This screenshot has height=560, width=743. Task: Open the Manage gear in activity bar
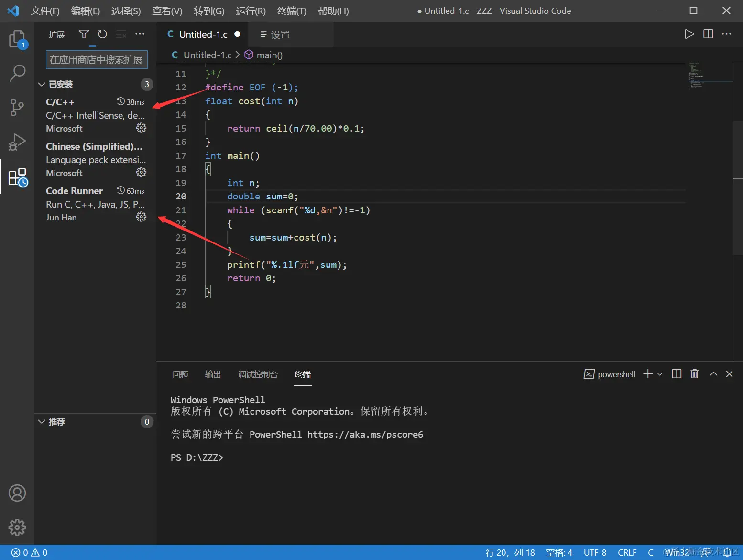pyautogui.click(x=17, y=527)
